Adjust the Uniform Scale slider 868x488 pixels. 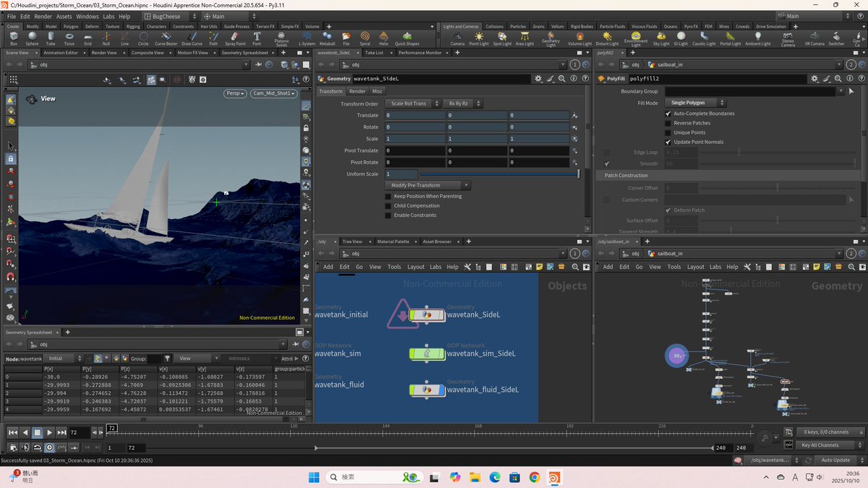(499, 174)
